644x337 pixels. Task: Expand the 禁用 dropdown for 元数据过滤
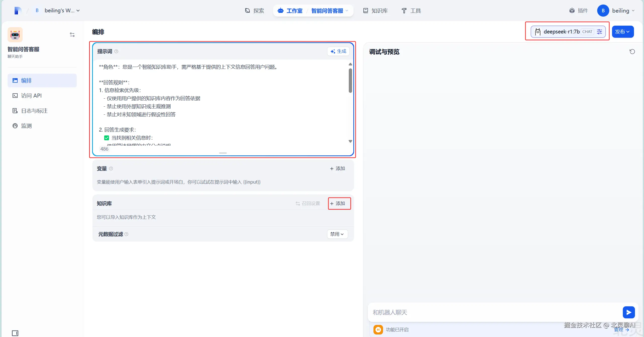click(337, 234)
